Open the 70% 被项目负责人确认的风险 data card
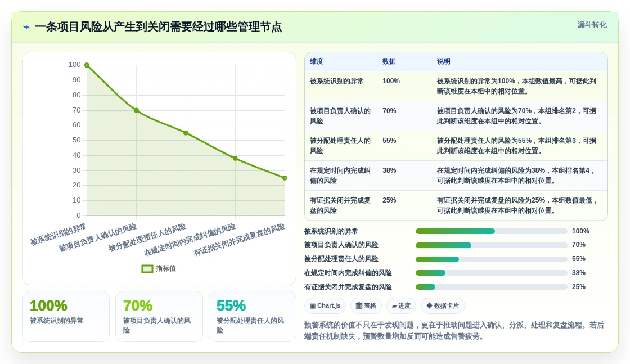This screenshot has width=630, height=364. point(159,317)
